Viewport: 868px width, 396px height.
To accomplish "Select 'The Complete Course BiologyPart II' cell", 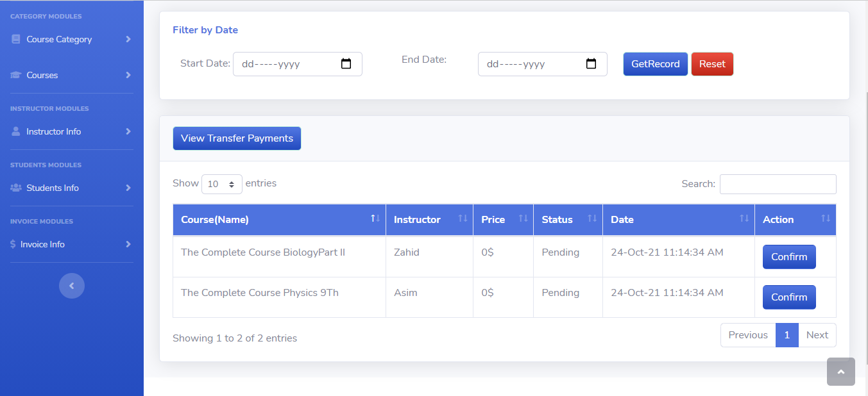I will click(x=279, y=257).
